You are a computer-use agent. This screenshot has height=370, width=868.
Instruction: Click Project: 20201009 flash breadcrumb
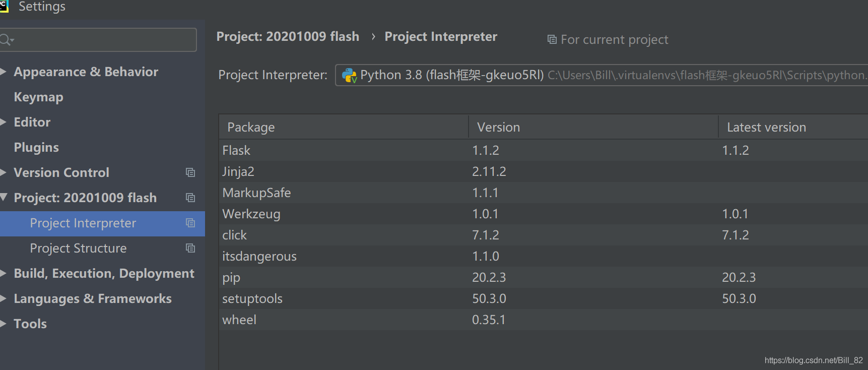(x=288, y=37)
